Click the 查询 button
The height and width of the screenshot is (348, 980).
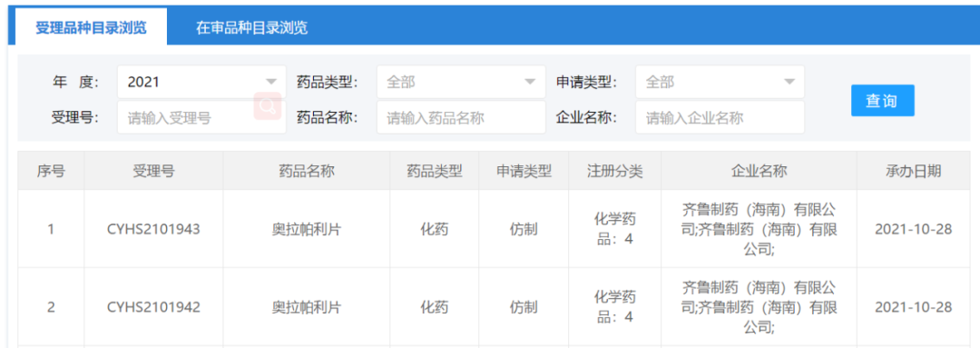tap(883, 100)
